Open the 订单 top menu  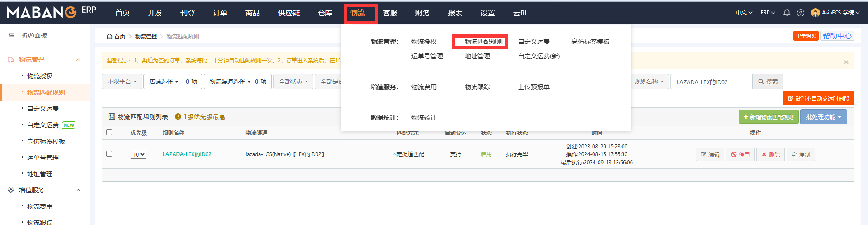[220, 13]
